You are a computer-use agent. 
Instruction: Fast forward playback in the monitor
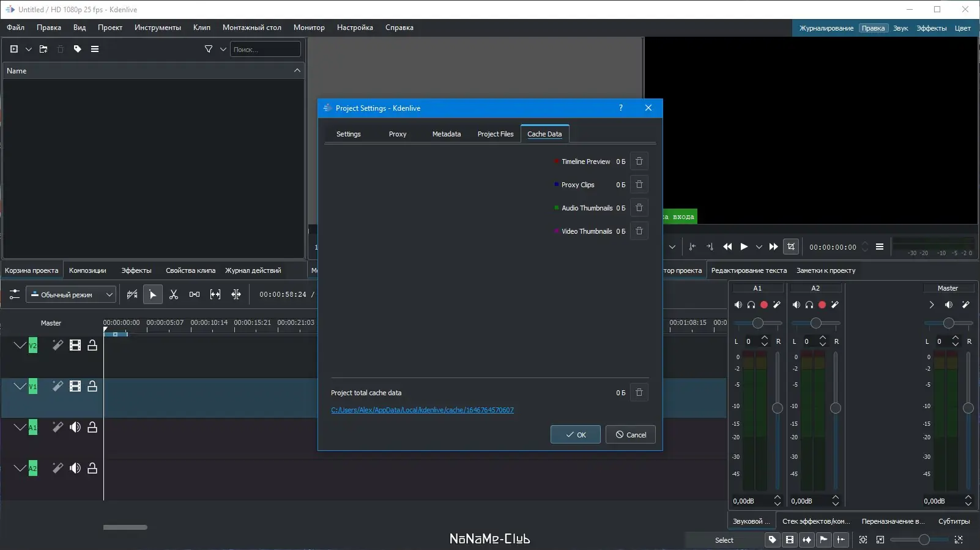774,247
